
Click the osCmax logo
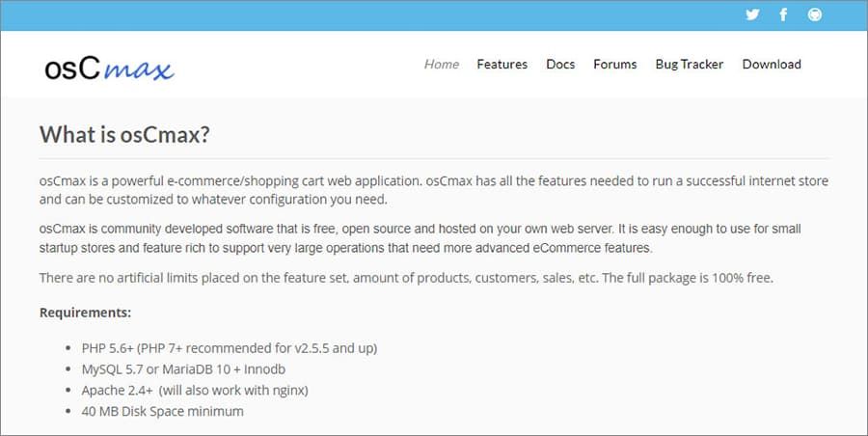click(109, 68)
